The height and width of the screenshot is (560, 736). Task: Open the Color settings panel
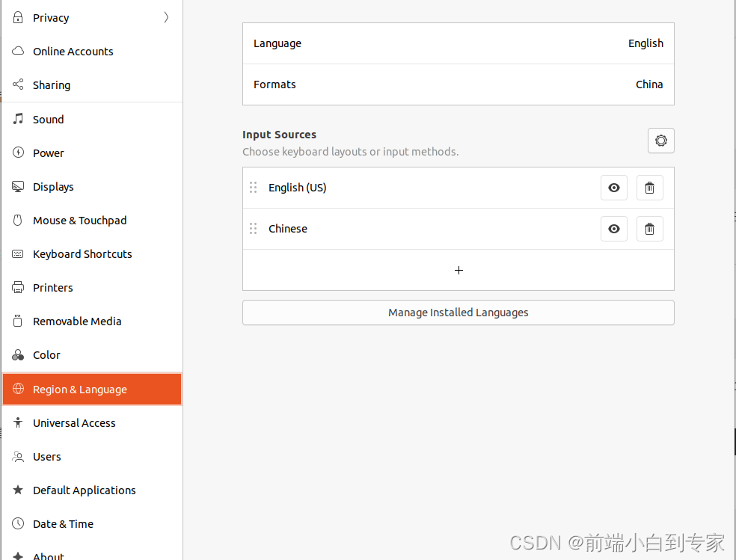pos(92,355)
